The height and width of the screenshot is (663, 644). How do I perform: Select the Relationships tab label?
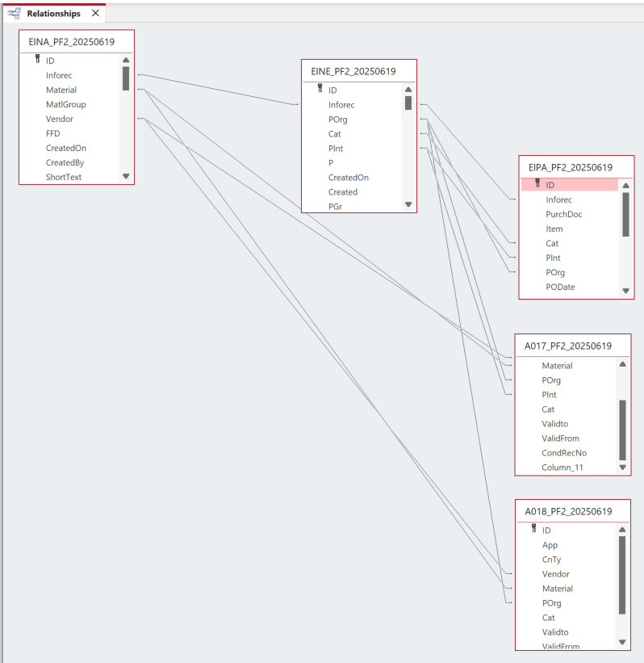[x=53, y=14]
